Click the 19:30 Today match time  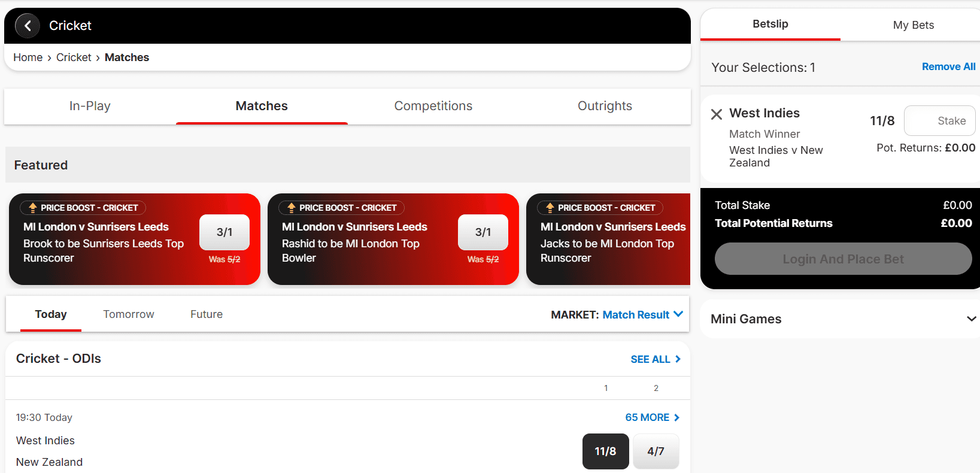[x=44, y=417]
